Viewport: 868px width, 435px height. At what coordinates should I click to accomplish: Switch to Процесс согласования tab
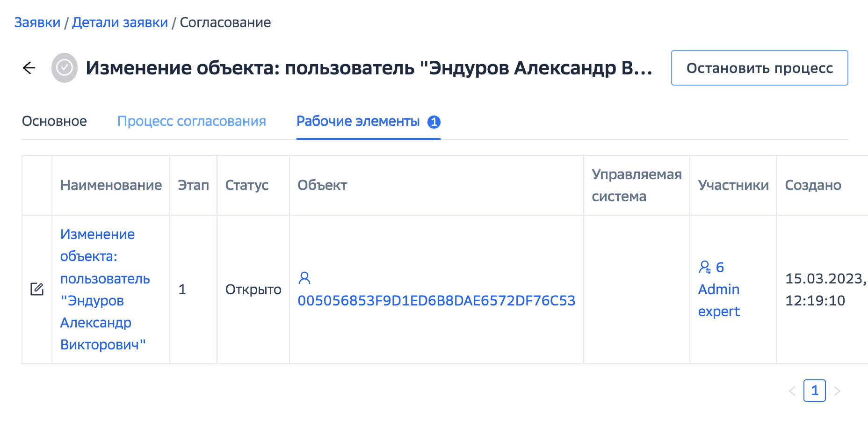(x=191, y=121)
